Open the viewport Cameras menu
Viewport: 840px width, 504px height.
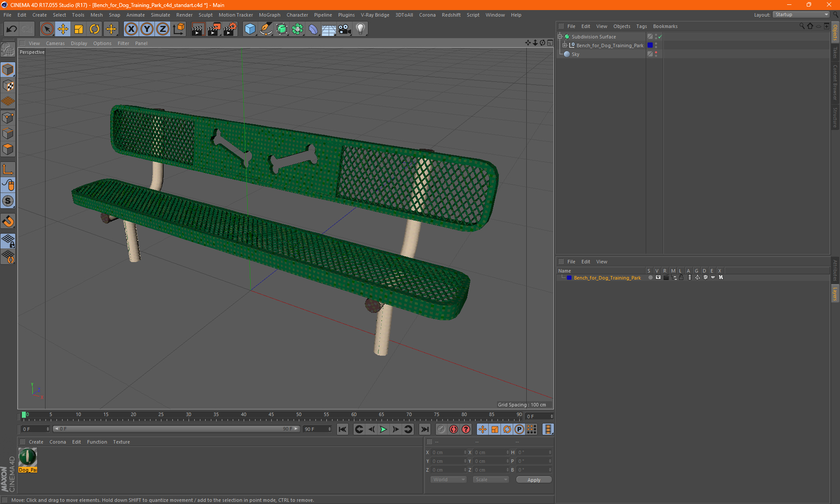(x=55, y=43)
